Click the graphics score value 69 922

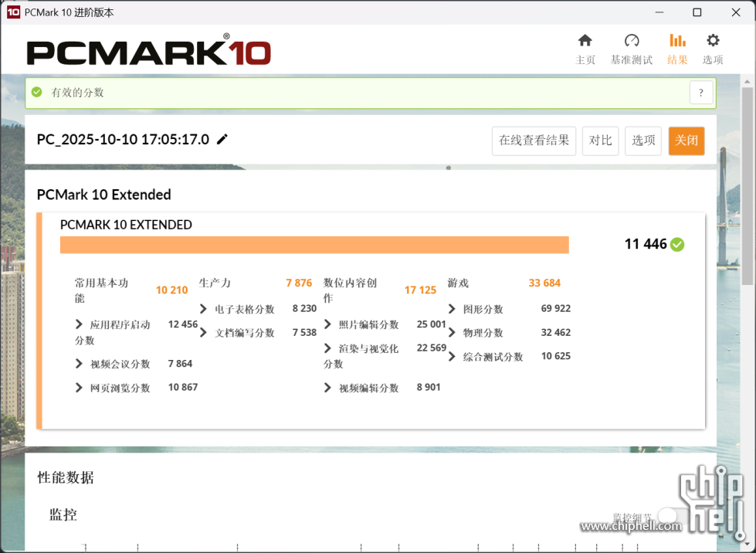556,309
